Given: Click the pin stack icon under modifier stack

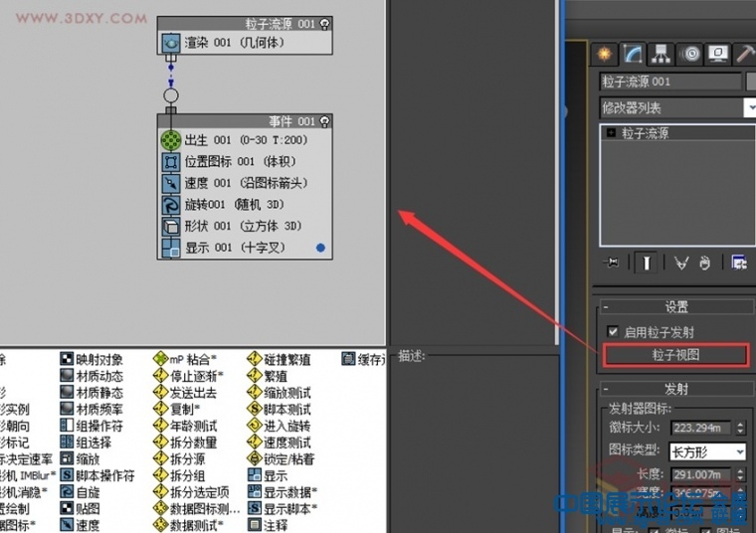Looking at the screenshot, I should (612, 263).
